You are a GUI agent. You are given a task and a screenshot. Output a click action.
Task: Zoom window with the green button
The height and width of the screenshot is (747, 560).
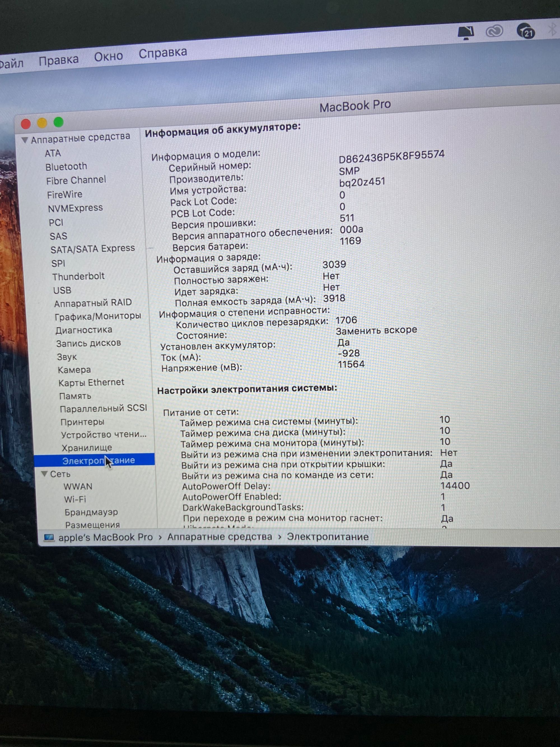[59, 122]
